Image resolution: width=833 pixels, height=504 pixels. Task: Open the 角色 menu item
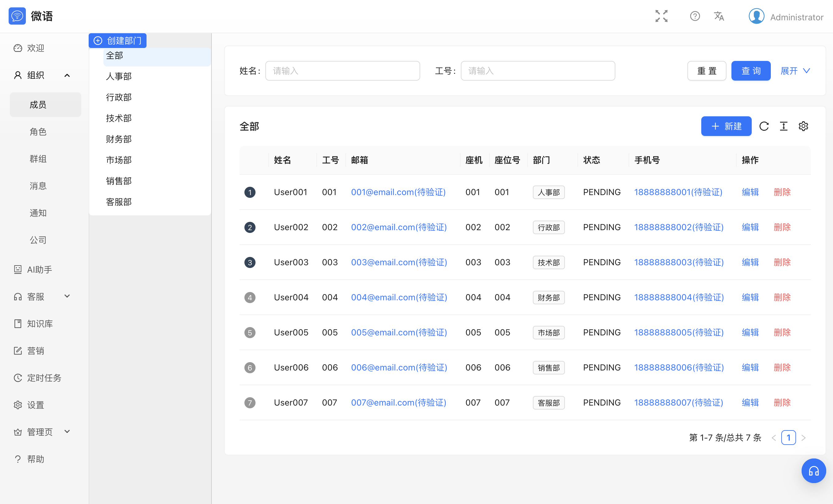(x=38, y=132)
